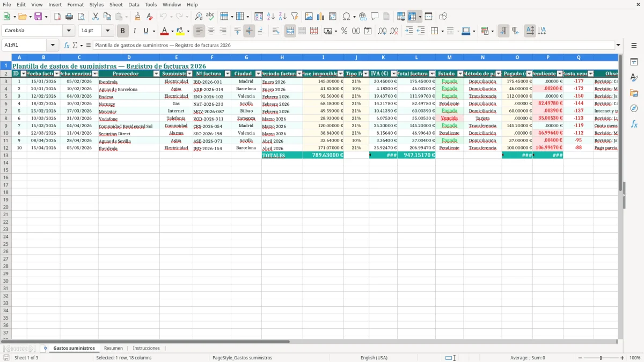Open sidebar Styles panel icon

point(634,78)
